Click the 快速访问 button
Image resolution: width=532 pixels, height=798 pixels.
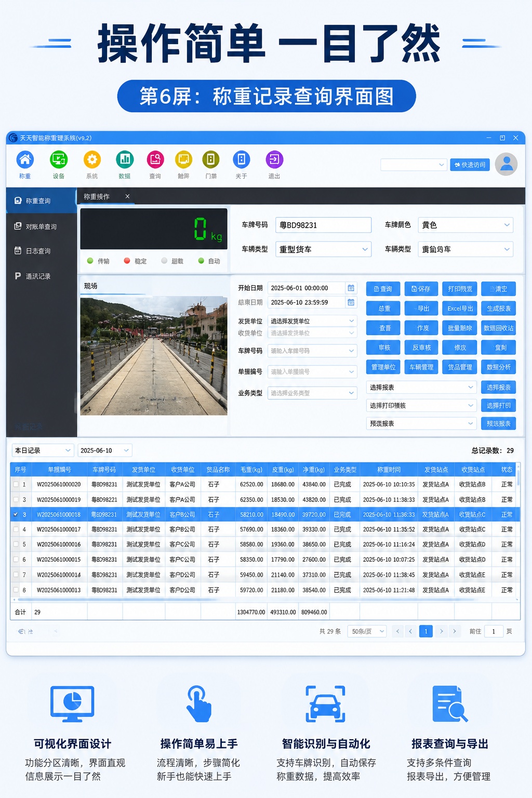[470, 165]
